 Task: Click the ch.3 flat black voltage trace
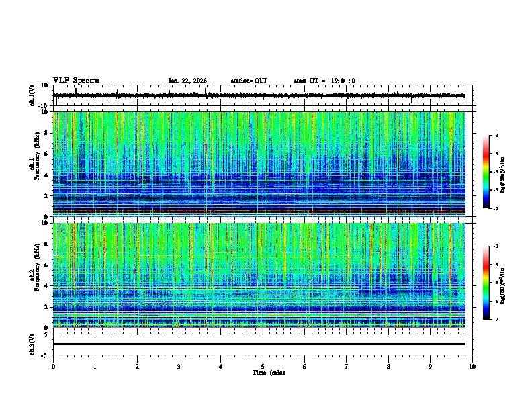(259, 344)
